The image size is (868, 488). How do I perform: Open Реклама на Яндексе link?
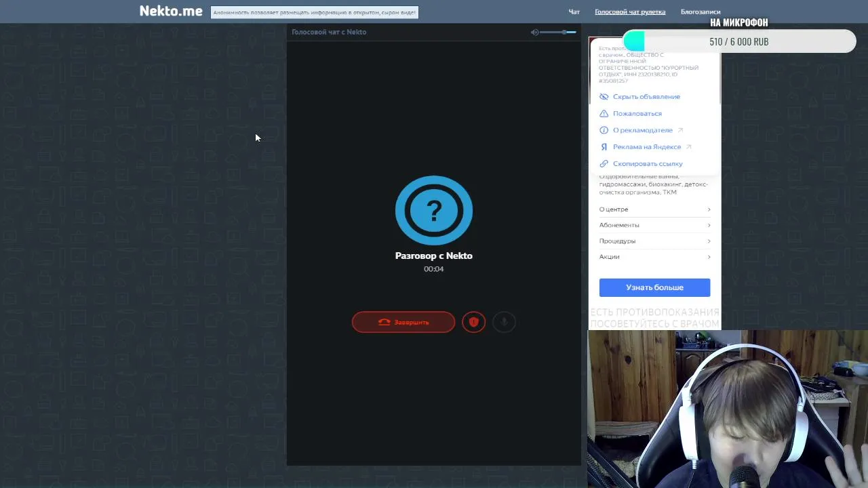pos(647,146)
